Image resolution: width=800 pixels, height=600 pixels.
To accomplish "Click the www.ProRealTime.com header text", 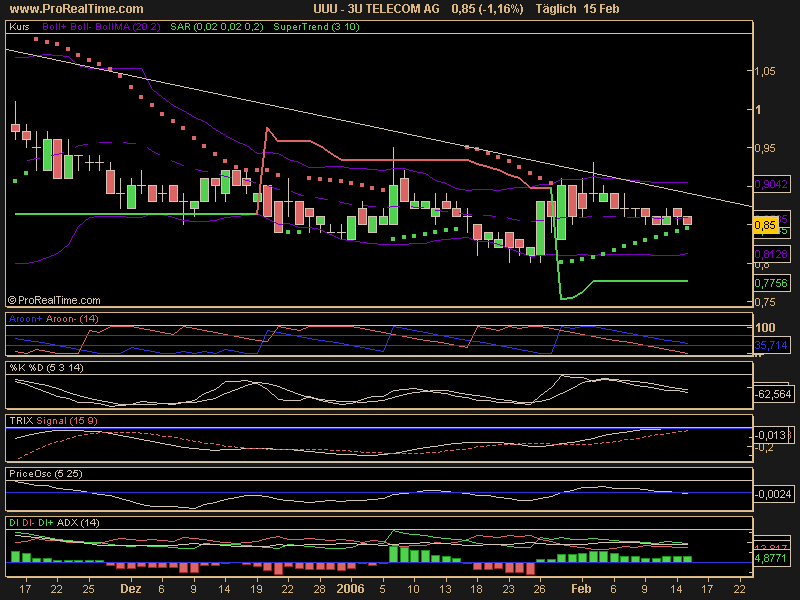I will 77,9.
